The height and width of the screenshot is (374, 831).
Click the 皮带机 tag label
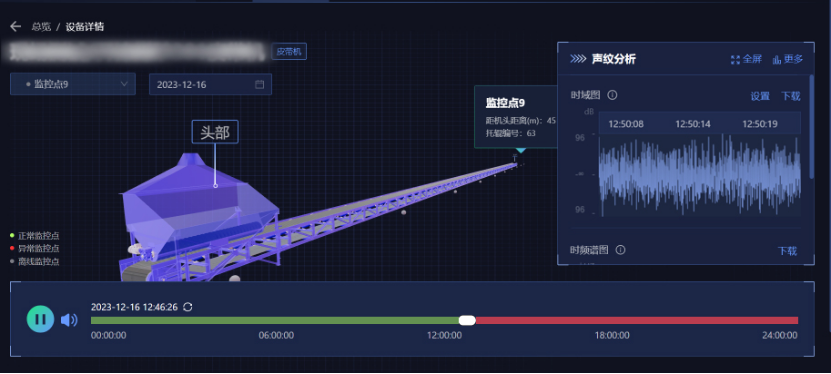click(289, 51)
